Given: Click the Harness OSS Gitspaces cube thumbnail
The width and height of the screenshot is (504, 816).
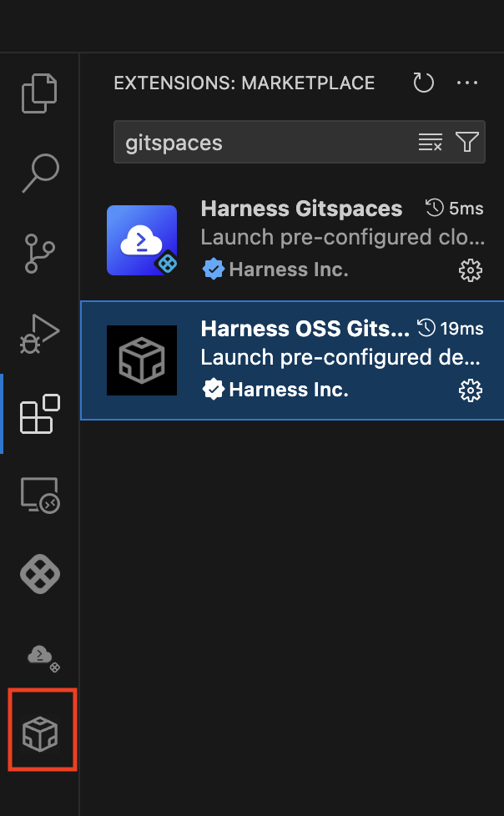Looking at the screenshot, I should 142,360.
